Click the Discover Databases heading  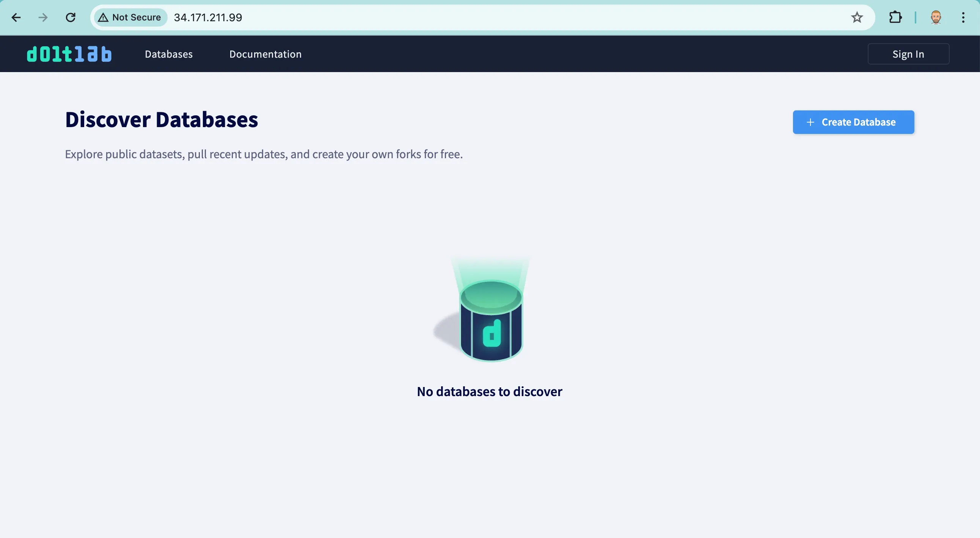click(161, 120)
